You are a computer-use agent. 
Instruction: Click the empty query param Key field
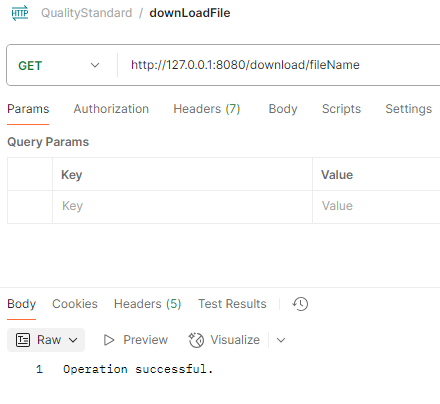click(x=182, y=206)
